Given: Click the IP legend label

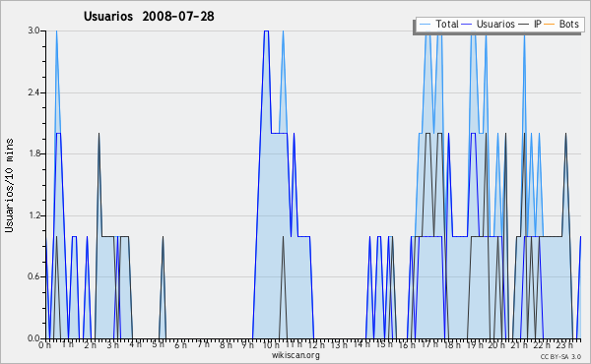Looking at the screenshot, I should click(x=538, y=24).
